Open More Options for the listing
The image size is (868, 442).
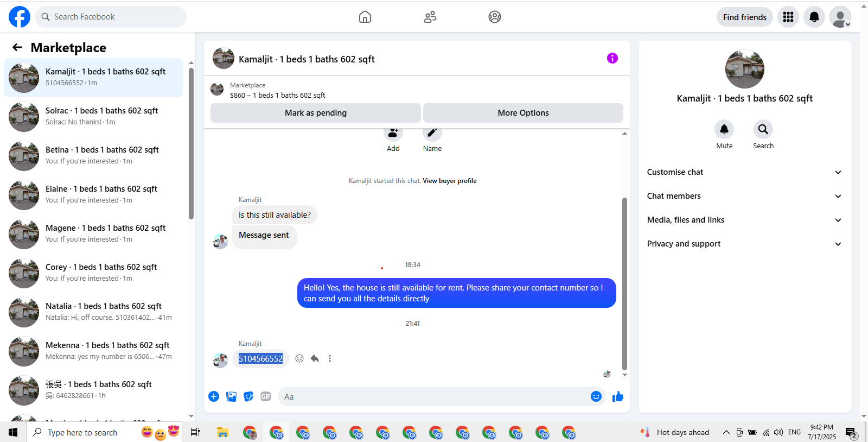(x=524, y=113)
